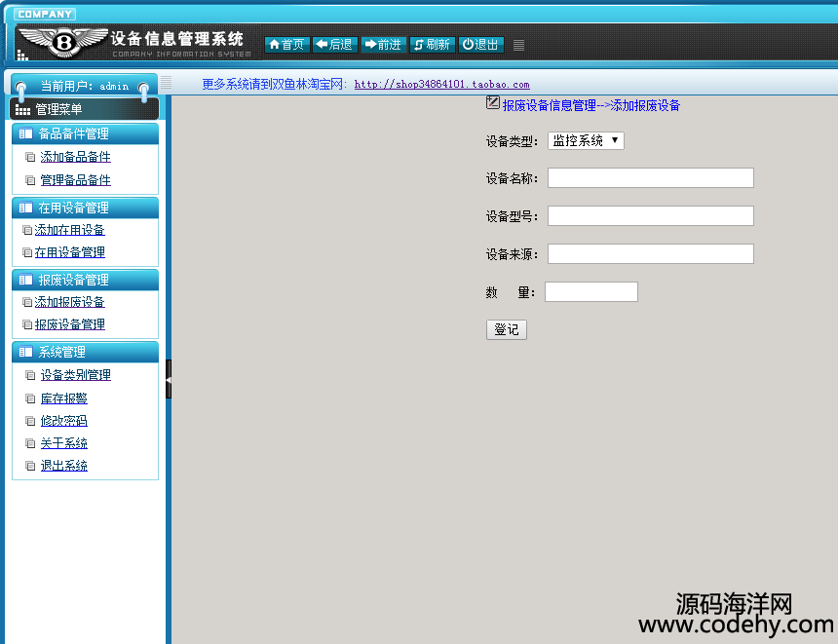Viewport: 838px width, 644px height.
Task: Click the 首页 home toolbar button
Action: click(x=286, y=44)
